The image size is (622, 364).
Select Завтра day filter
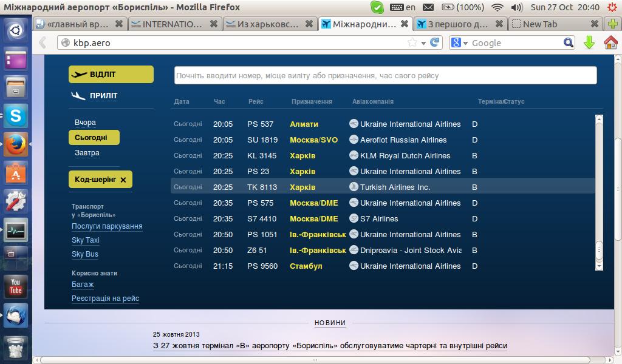point(87,153)
